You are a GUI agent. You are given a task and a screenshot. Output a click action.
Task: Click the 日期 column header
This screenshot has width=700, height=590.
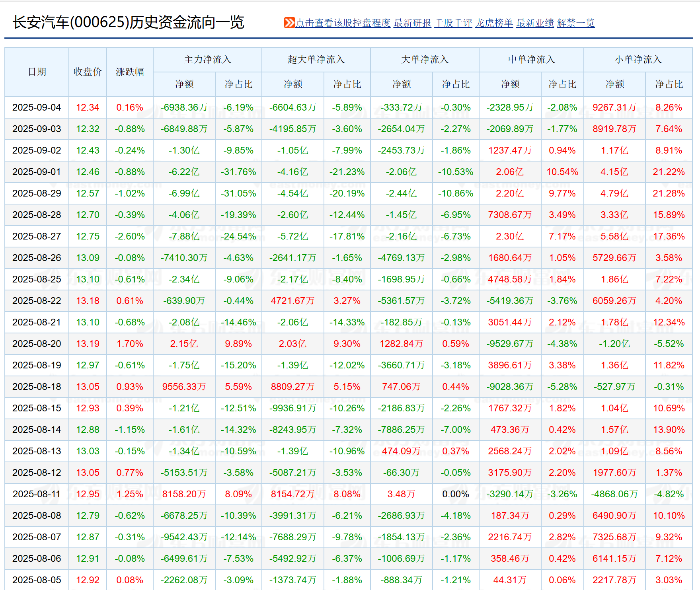point(37,72)
